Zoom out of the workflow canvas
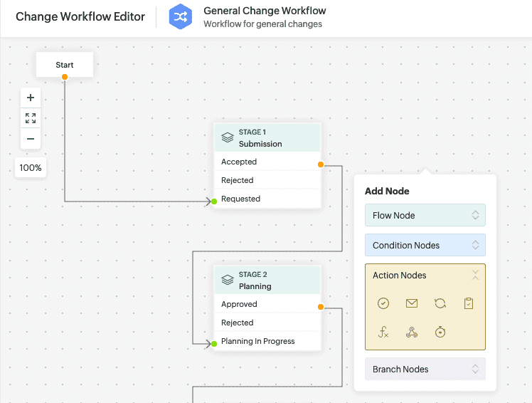The height and width of the screenshot is (403, 532). (x=31, y=139)
